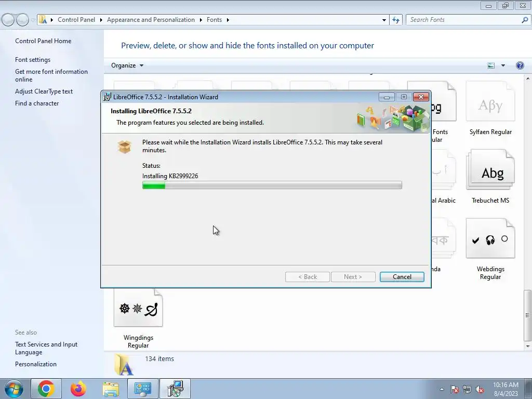Launch Google Chrome from taskbar
The height and width of the screenshot is (399, 532).
point(46,389)
